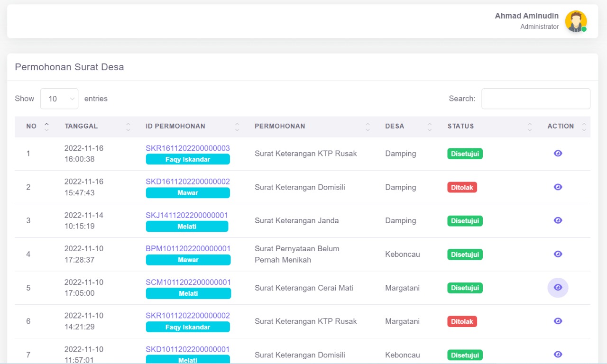Sort by the ID PERMOHONAN column header
Screen dimensions: 607x364
tap(175, 127)
